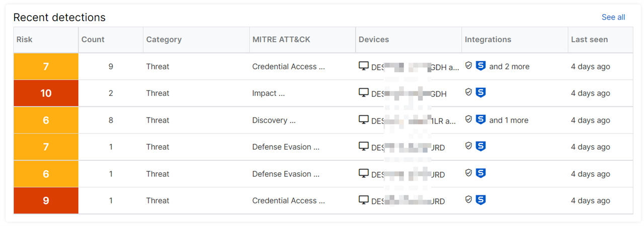Click the blue shield icon in the Discovery row

click(480, 120)
